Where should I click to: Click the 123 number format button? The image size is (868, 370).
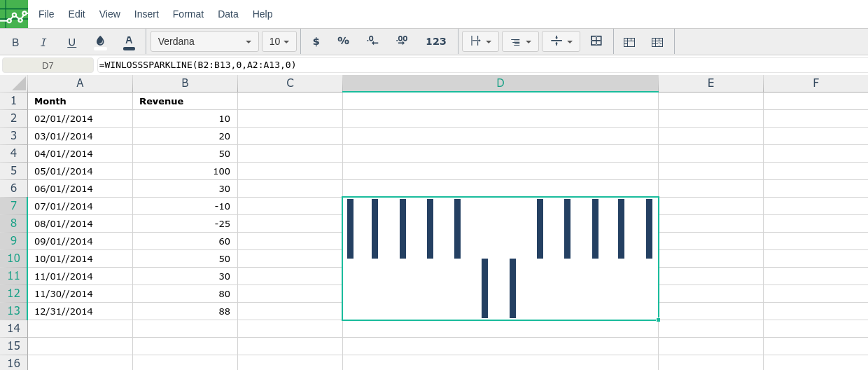(x=435, y=41)
